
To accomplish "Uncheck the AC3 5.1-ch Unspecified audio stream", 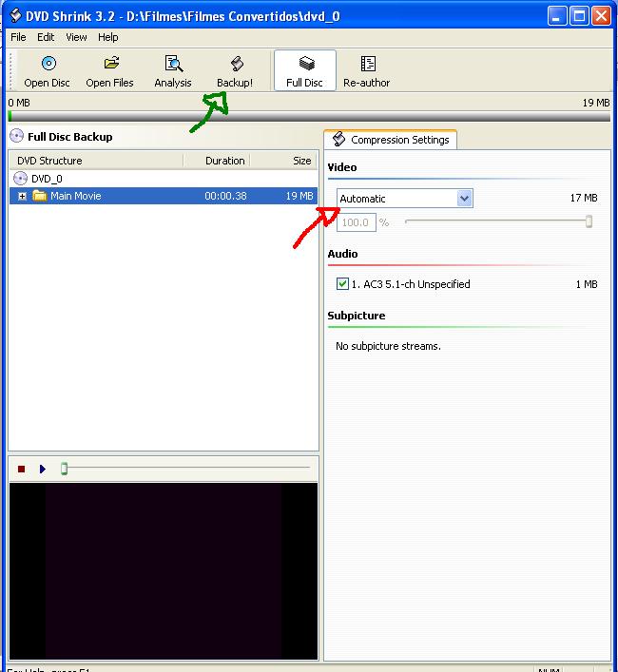I will pyautogui.click(x=342, y=283).
